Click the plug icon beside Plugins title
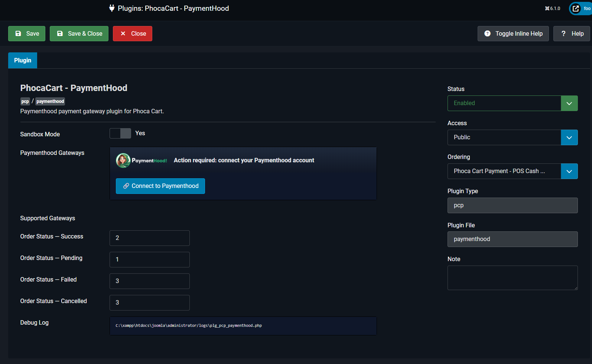The image size is (592, 364). (x=112, y=8)
